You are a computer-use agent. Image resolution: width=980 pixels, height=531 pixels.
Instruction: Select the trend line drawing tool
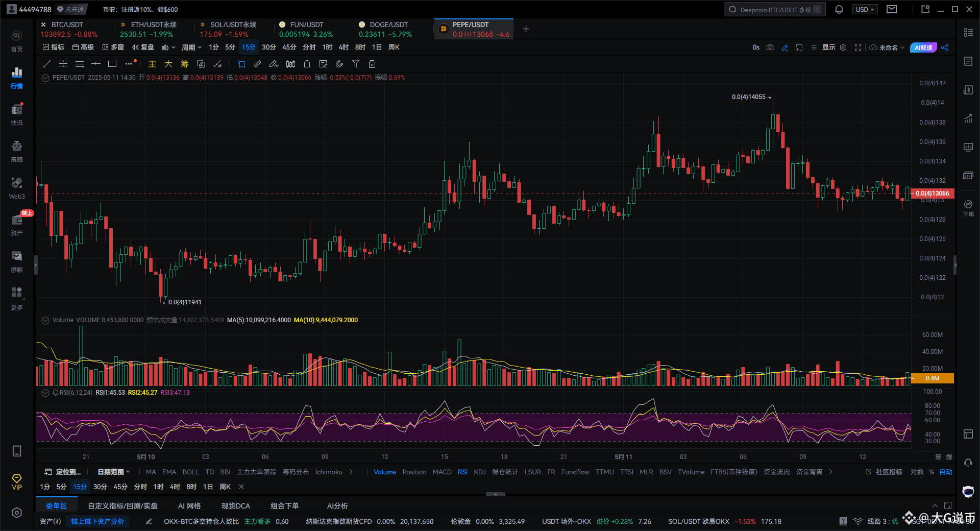(x=47, y=64)
